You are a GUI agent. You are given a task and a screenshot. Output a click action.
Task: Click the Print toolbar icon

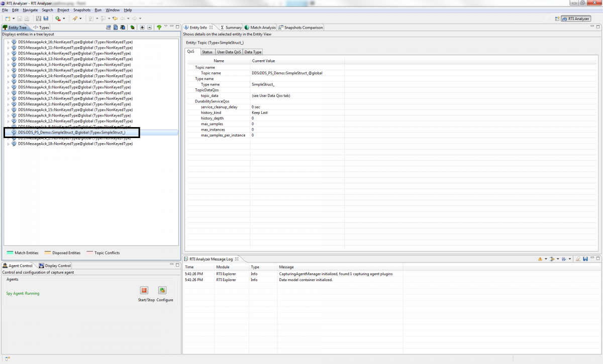[27, 19]
